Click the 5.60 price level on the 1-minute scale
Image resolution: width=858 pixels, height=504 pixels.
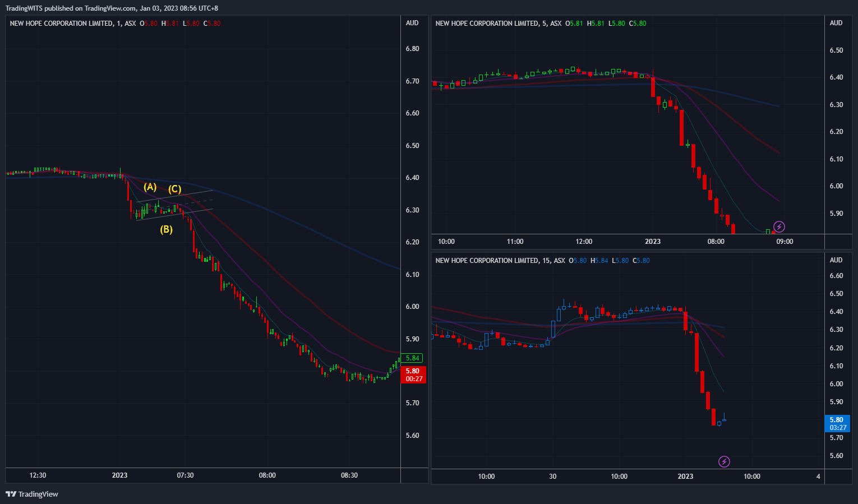coord(413,436)
